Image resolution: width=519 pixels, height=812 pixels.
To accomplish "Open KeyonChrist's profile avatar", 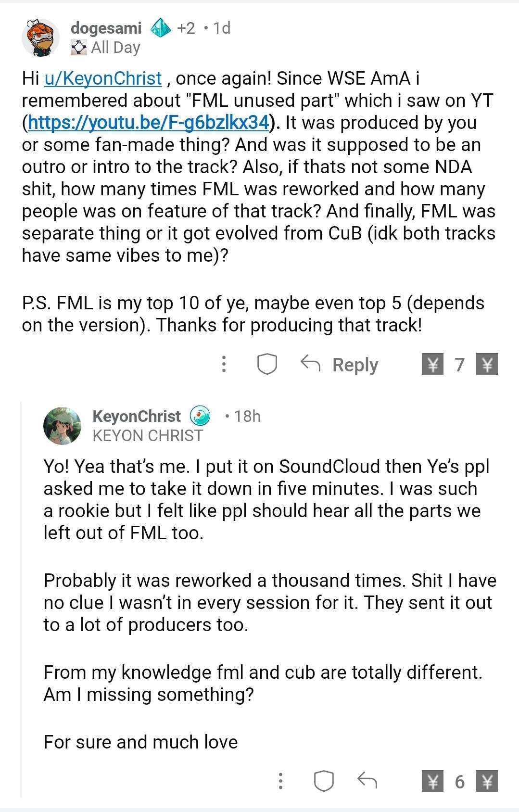I will [63, 426].
